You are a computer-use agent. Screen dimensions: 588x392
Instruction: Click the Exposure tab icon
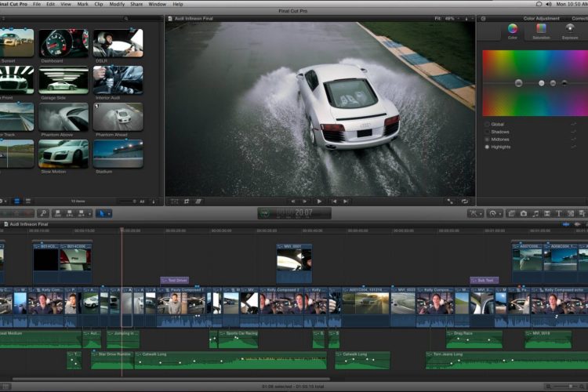(570, 30)
